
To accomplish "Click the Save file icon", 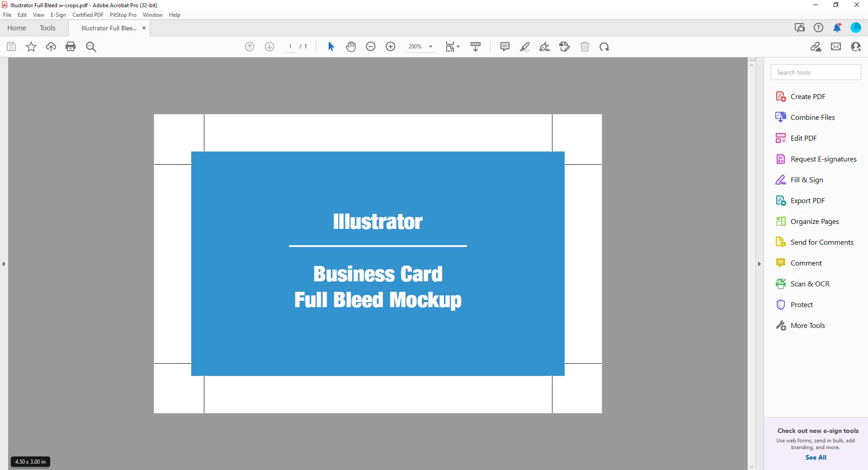I will click(x=11, y=47).
